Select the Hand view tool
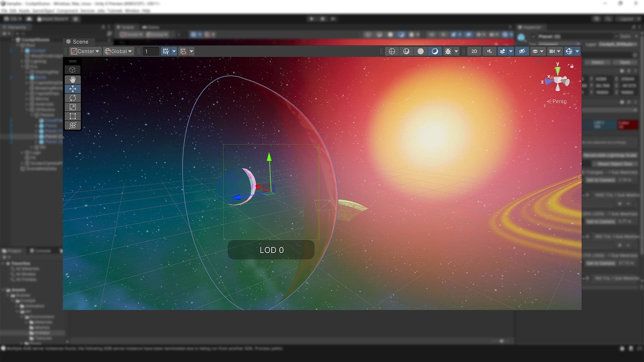Viewport: 644px width, 362px height. pyautogui.click(x=72, y=80)
